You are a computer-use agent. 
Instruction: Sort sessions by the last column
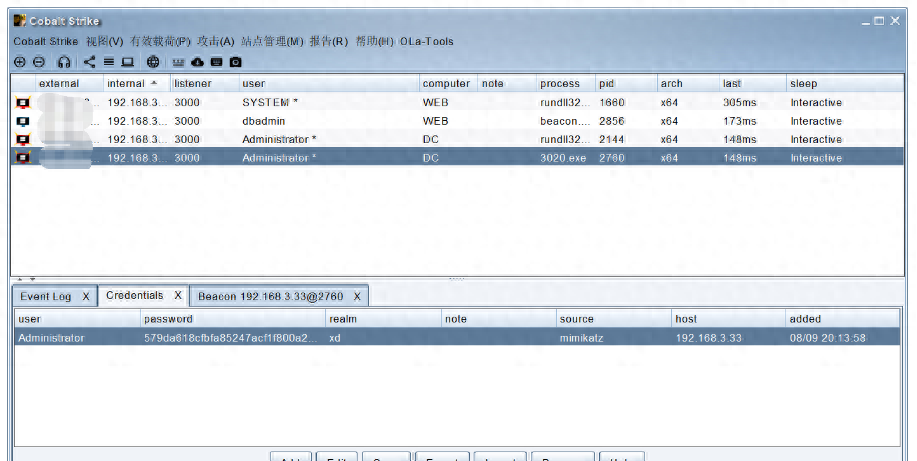[x=753, y=84]
